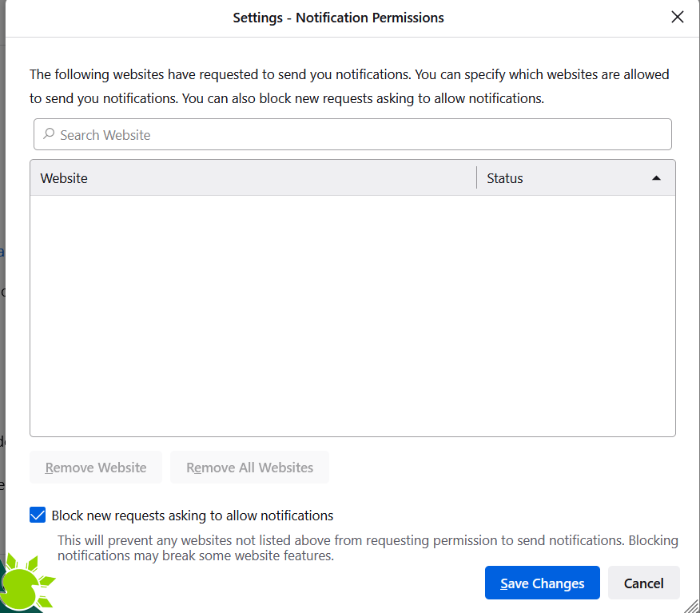
Task: Cancel the notification permissions dialog
Action: coord(644,583)
